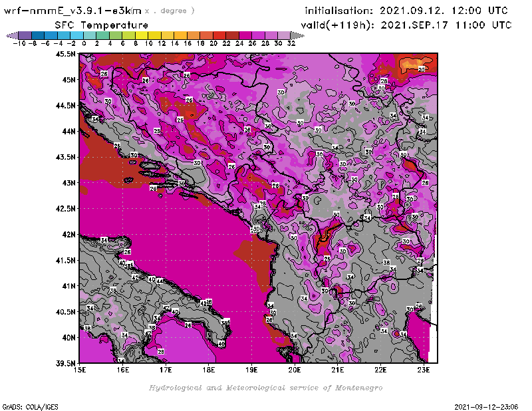
Task: Click the initialisation date and time text
Action: pos(406,11)
